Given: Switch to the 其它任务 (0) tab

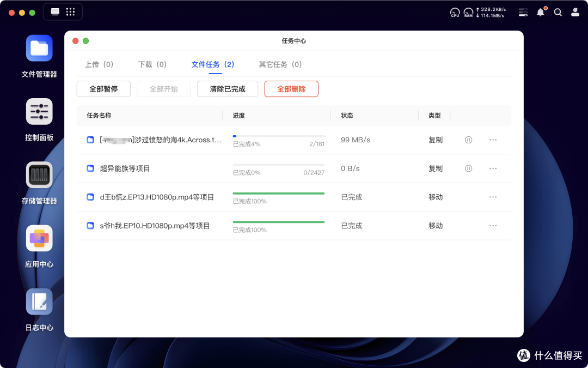Looking at the screenshot, I should coord(280,64).
